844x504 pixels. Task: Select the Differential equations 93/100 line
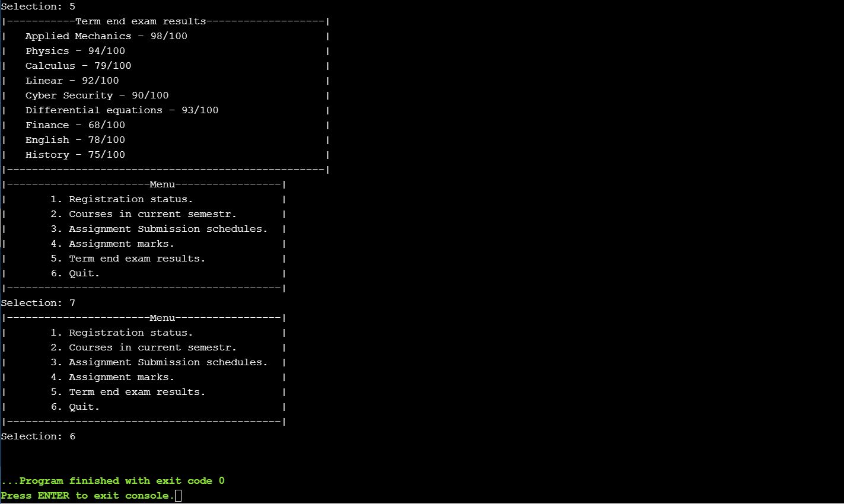pos(122,110)
